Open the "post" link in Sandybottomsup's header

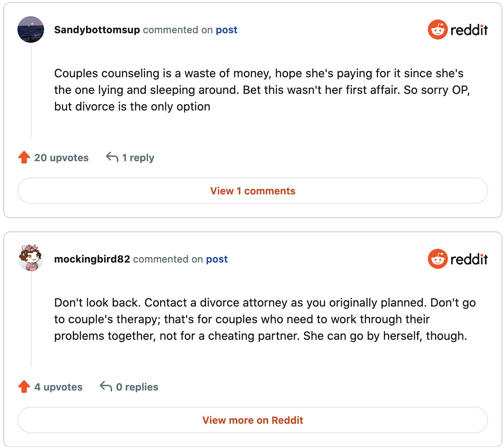[226, 30]
